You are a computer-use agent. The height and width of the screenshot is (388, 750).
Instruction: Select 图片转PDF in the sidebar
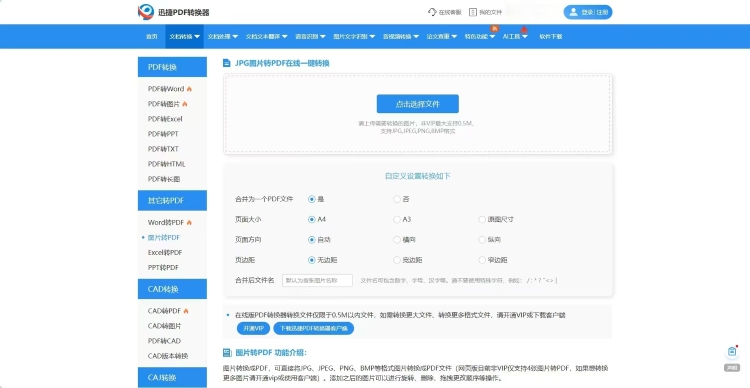[x=164, y=238]
